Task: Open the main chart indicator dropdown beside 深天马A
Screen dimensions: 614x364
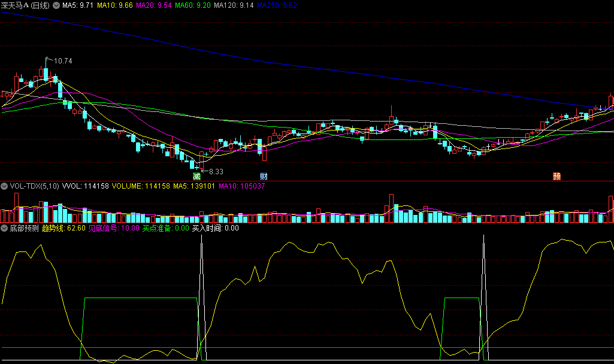Action: tap(56, 5)
